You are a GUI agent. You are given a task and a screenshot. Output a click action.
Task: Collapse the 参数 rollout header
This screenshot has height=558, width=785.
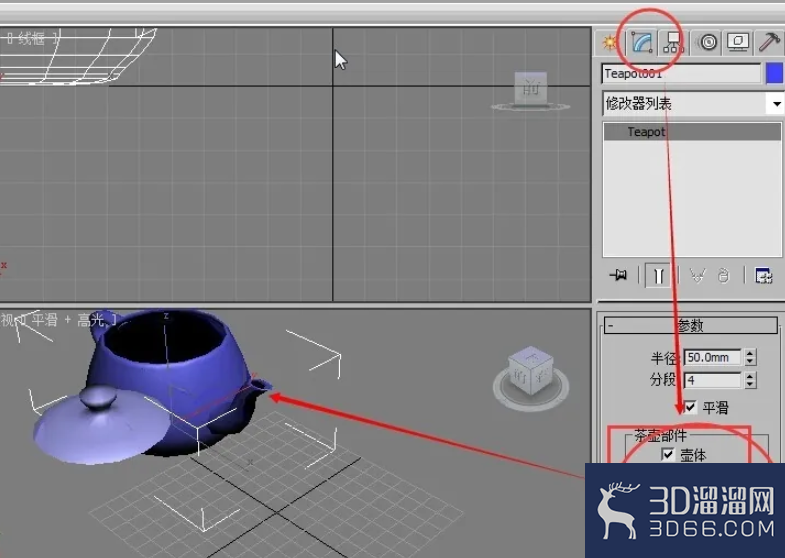(691, 325)
